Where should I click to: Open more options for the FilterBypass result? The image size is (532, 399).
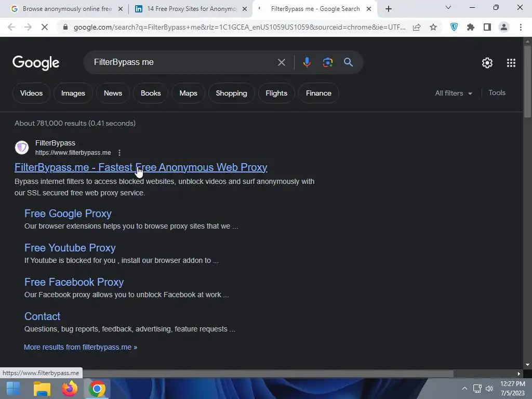(x=119, y=153)
